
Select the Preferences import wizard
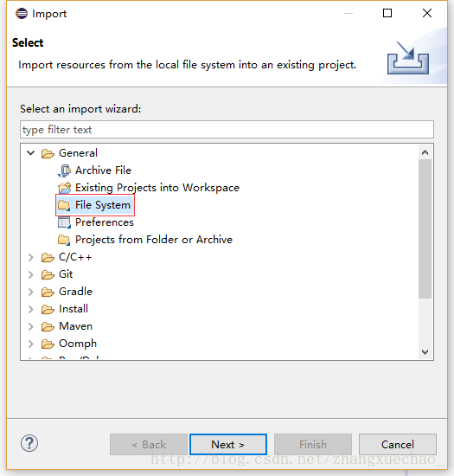point(105,222)
